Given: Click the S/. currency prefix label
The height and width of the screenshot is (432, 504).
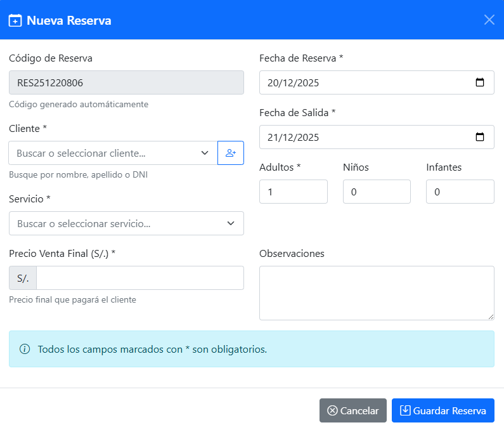Looking at the screenshot, I should pos(23,278).
